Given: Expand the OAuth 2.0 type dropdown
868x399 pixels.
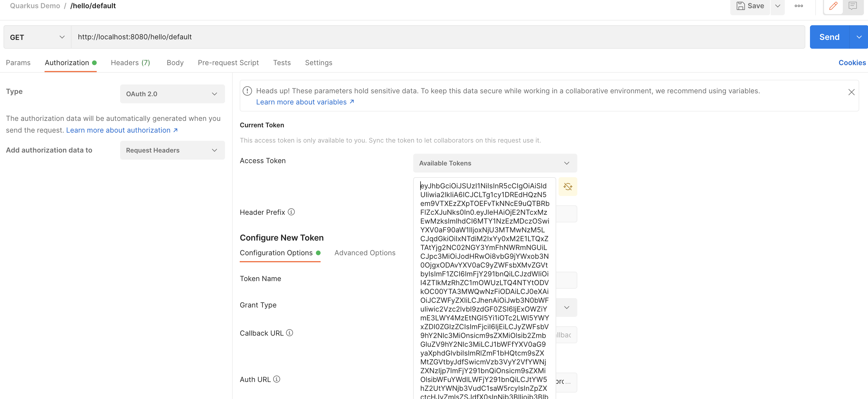Looking at the screenshot, I should tap(172, 94).
